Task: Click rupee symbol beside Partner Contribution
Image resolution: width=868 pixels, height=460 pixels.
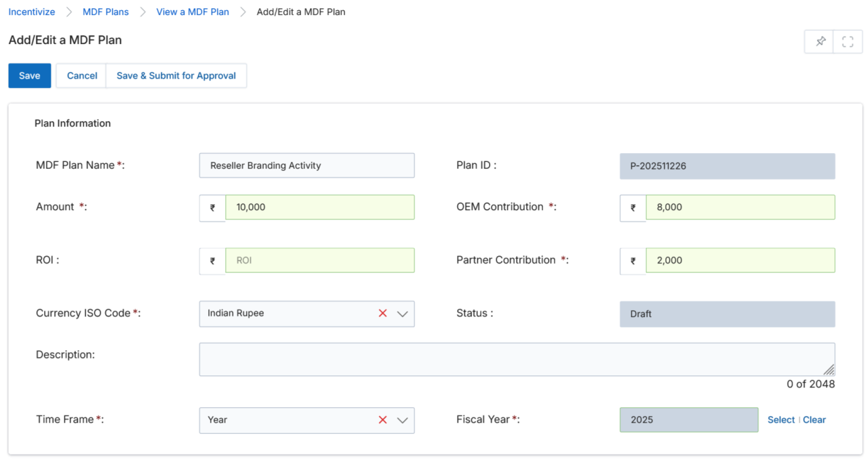Action: coord(633,261)
